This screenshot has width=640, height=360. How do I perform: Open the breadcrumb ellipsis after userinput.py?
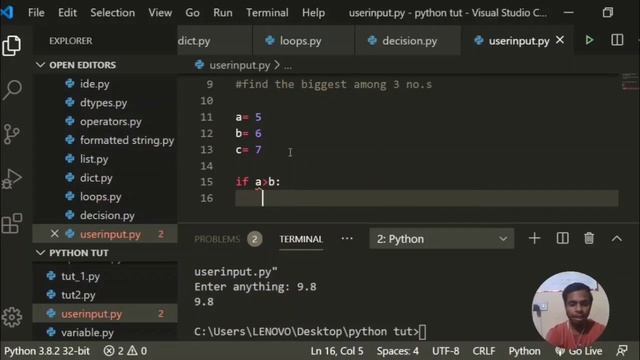point(288,65)
